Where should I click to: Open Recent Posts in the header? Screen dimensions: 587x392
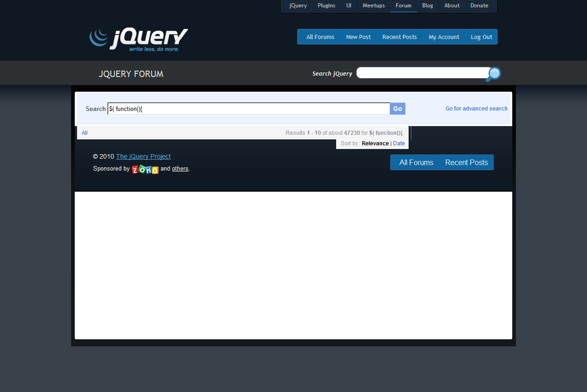pyautogui.click(x=399, y=37)
